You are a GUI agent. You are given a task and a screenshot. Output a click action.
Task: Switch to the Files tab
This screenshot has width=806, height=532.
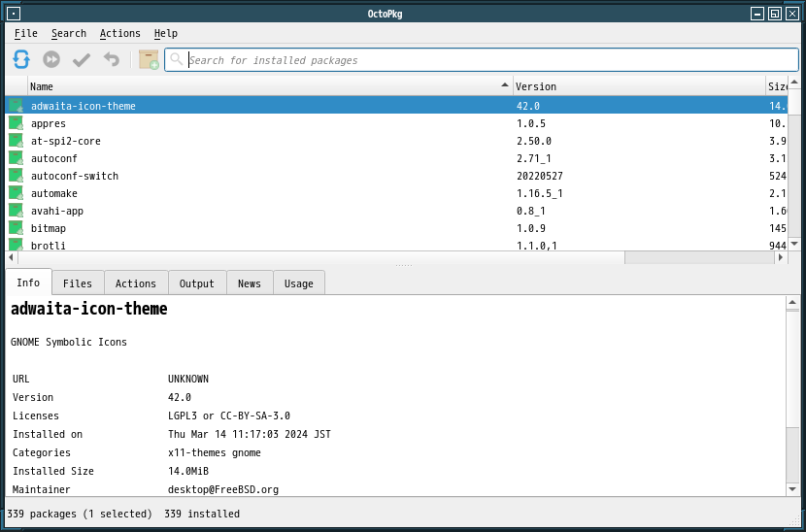tap(78, 283)
